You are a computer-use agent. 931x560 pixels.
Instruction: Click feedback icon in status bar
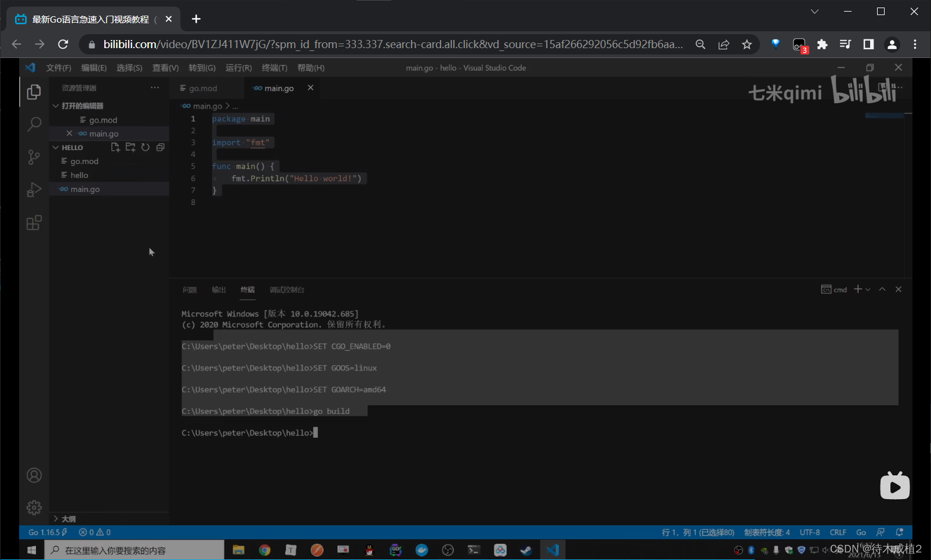coord(881,532)
